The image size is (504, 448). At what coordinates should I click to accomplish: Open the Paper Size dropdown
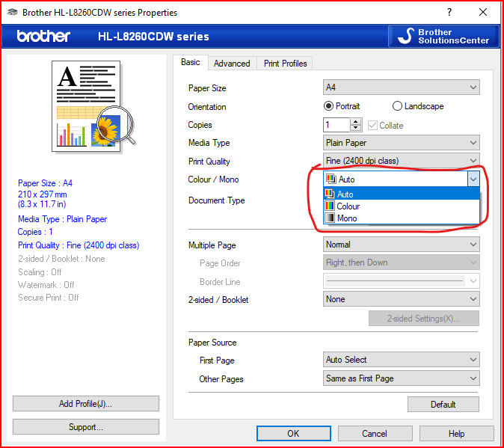coord(401,88)
